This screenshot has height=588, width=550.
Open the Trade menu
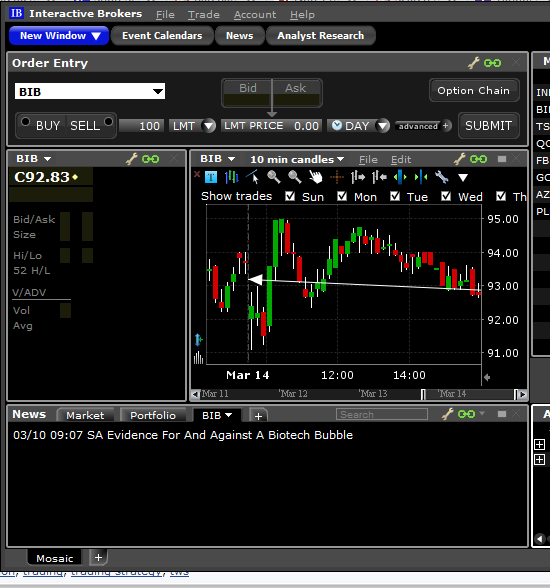(204, 15)
